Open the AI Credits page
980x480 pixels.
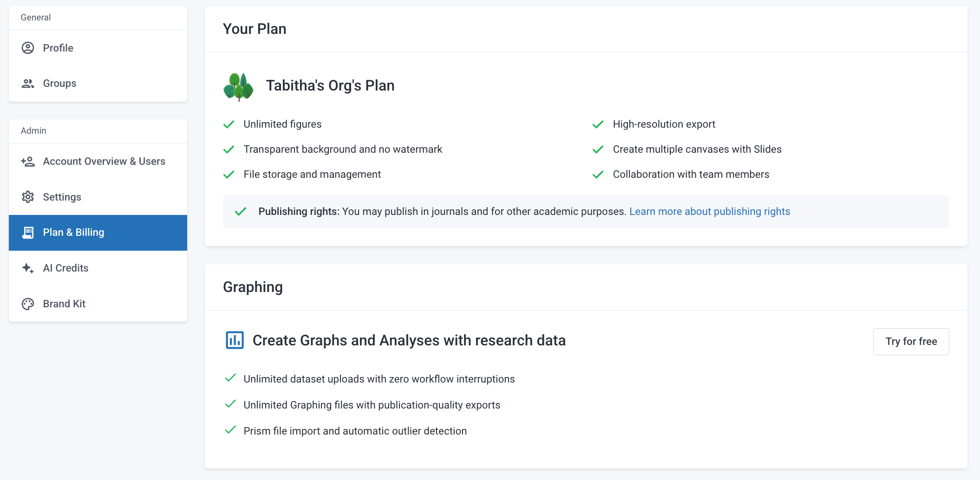click(x=98, y=268)
